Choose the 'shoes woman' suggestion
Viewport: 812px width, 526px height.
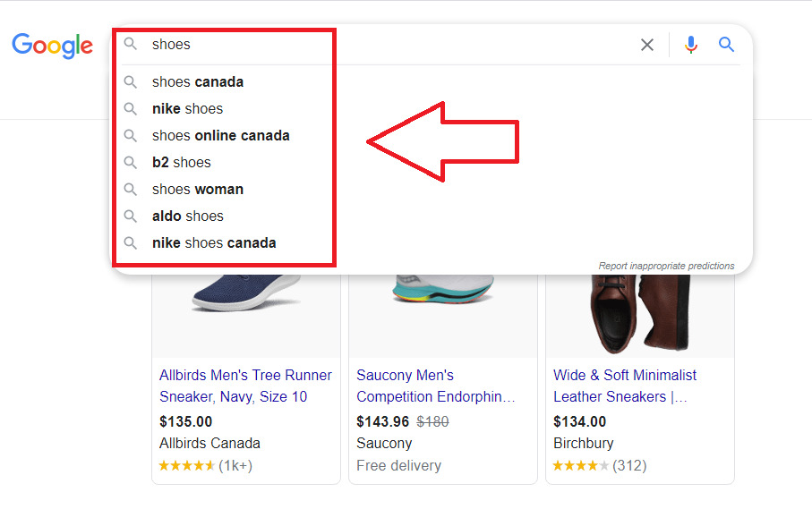click(198, 190)
